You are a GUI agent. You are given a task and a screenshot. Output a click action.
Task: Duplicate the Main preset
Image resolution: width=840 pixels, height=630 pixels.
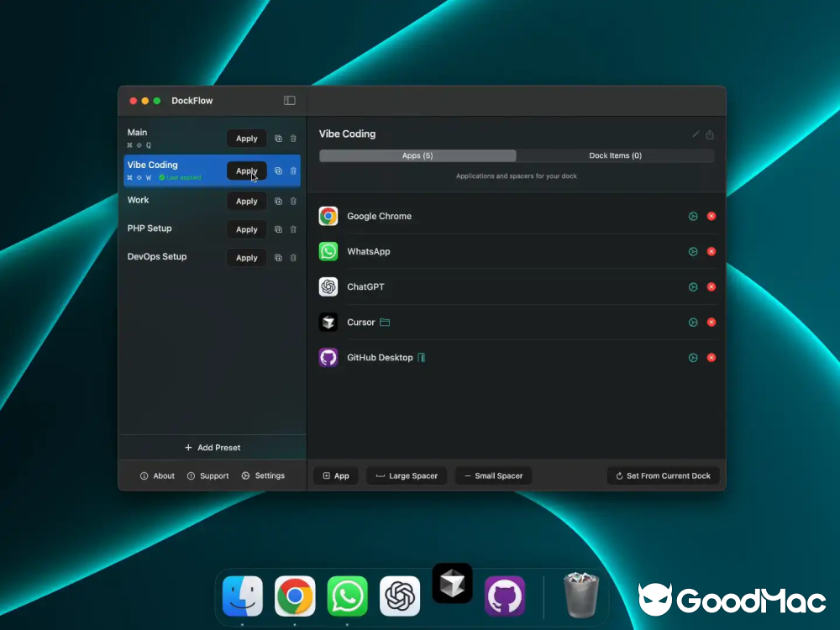click(278, 139)
